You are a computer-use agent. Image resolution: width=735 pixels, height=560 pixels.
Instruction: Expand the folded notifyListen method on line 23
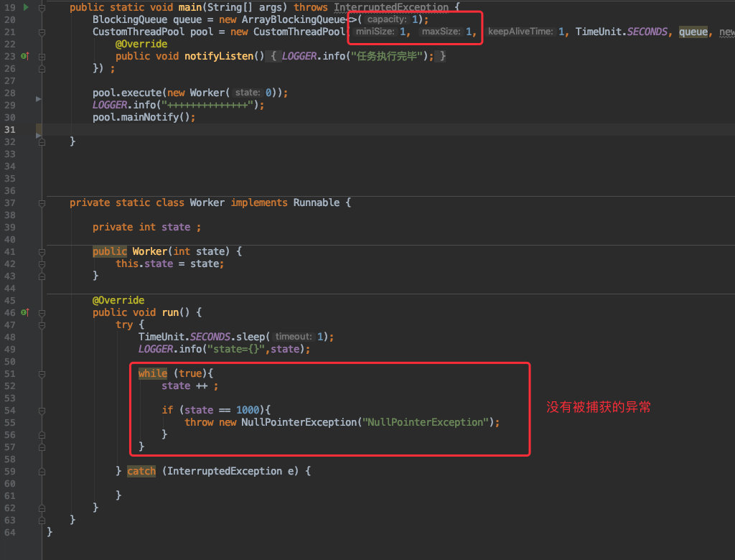pyautogui.click(x=42, y=57)
